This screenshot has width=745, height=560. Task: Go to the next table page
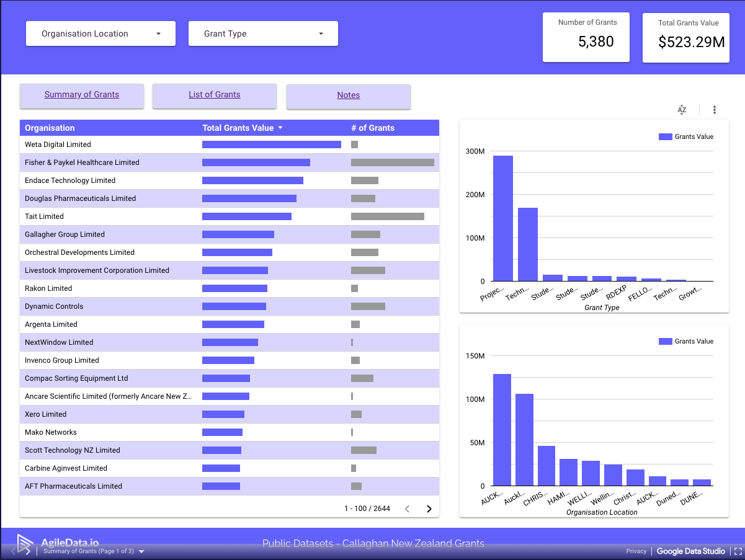429,509
